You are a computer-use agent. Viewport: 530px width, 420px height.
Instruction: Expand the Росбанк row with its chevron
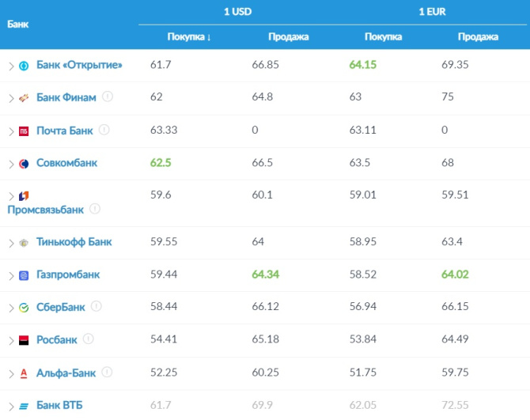tap(11, 340)
